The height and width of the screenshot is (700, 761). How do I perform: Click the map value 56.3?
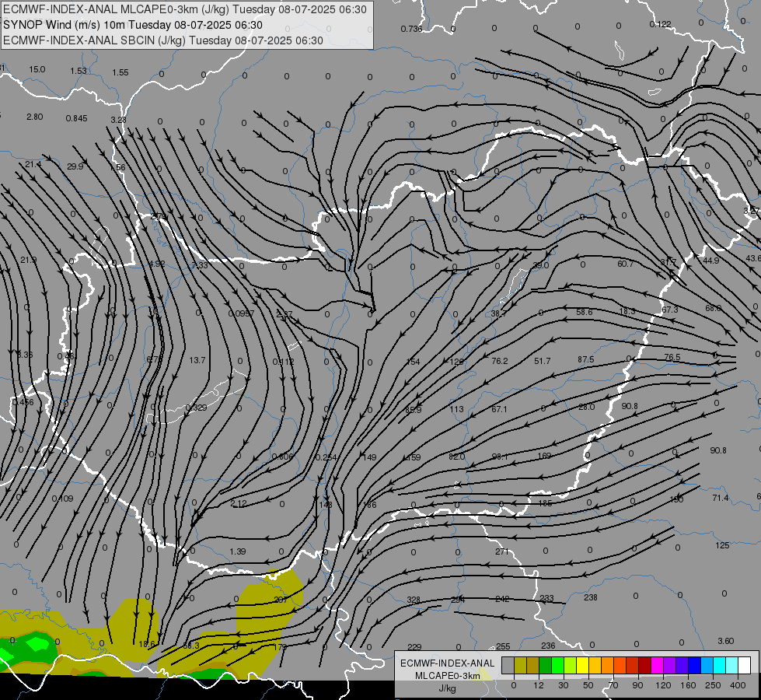click(x=191, y=646)
